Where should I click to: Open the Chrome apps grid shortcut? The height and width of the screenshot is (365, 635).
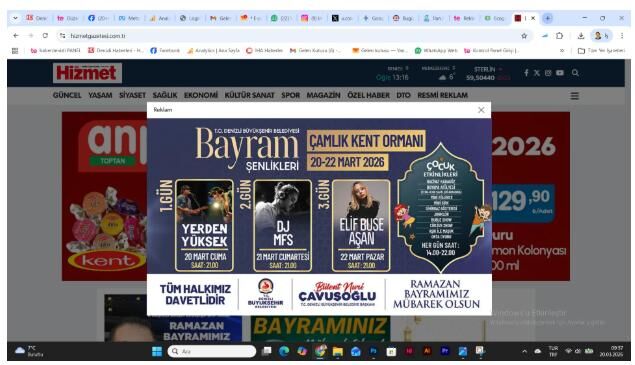(15, 51)
